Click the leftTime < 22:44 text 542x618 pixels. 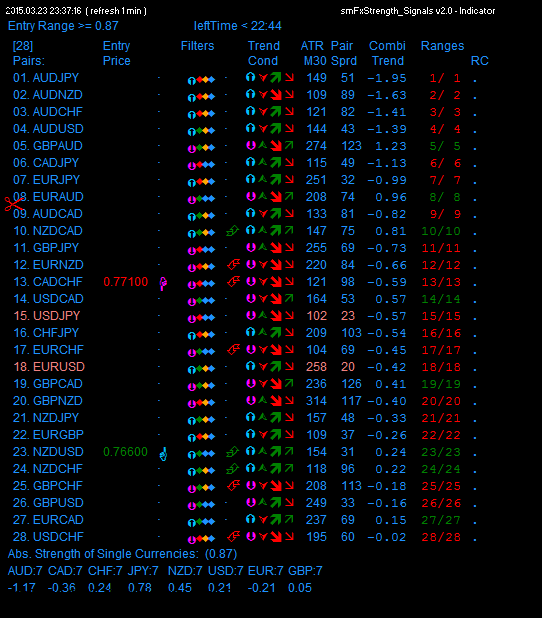237,26
